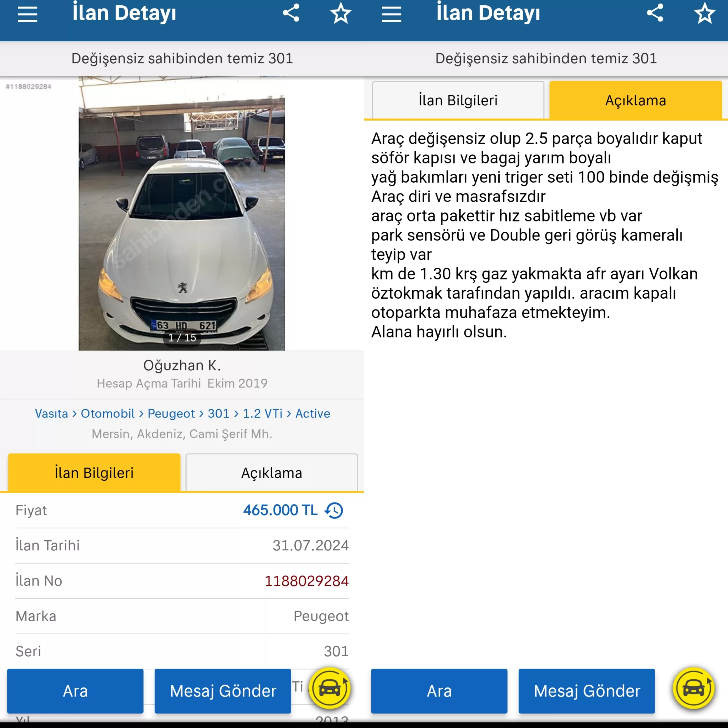Open İlan Bilgileri tab on right screen
728x728 pixels.
458,100
